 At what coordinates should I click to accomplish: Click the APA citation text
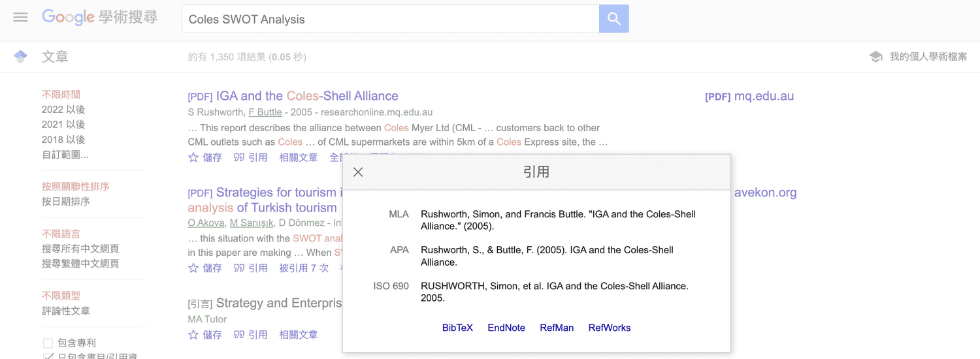pyautogui.click(x=547, y=256)
